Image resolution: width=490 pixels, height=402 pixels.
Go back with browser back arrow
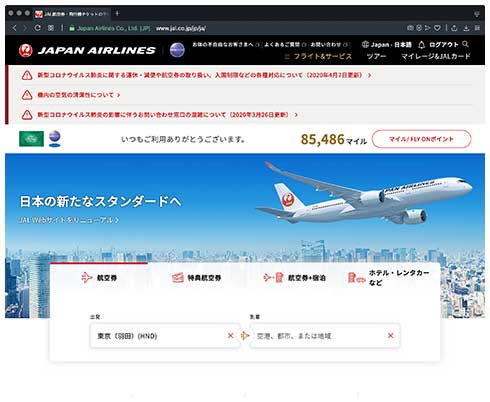coord(14,28)
